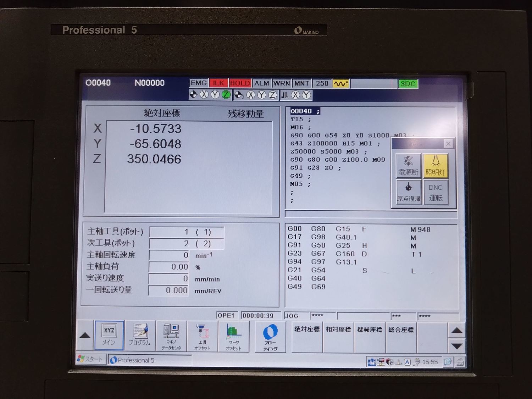Select the 相対座標 tab
Viewport: 532px width, 399px height.
tap(338, 337)
